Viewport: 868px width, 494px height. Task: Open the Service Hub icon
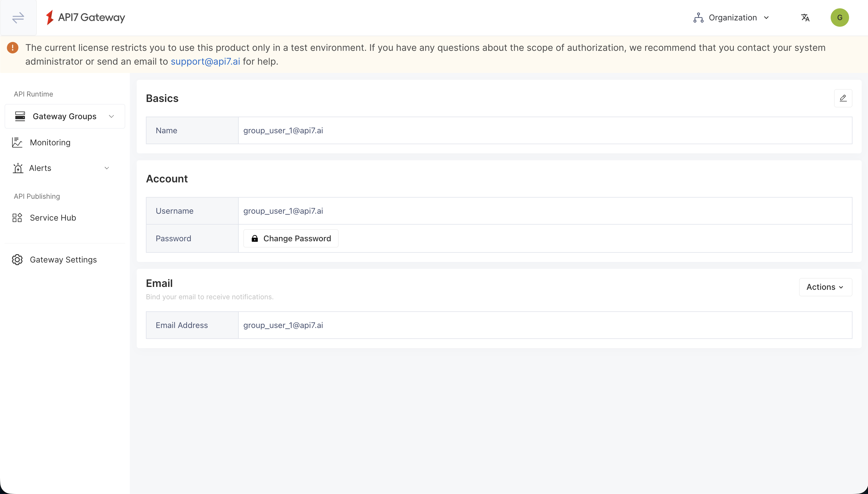coord(17,217)
